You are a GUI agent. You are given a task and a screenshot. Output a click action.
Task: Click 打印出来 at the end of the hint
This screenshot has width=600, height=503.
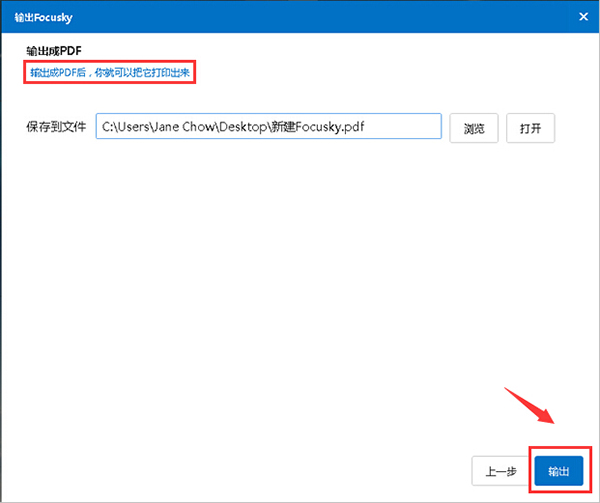tap(168, 73)
